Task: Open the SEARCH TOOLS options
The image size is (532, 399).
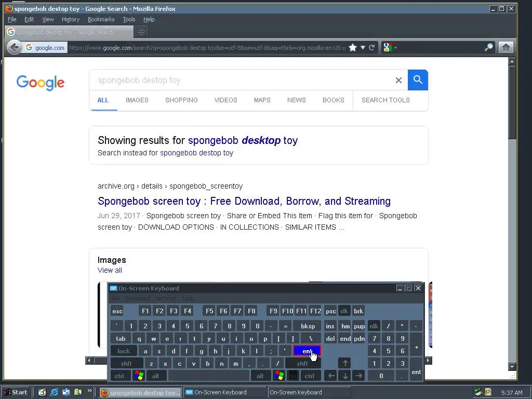Action: 385,100
